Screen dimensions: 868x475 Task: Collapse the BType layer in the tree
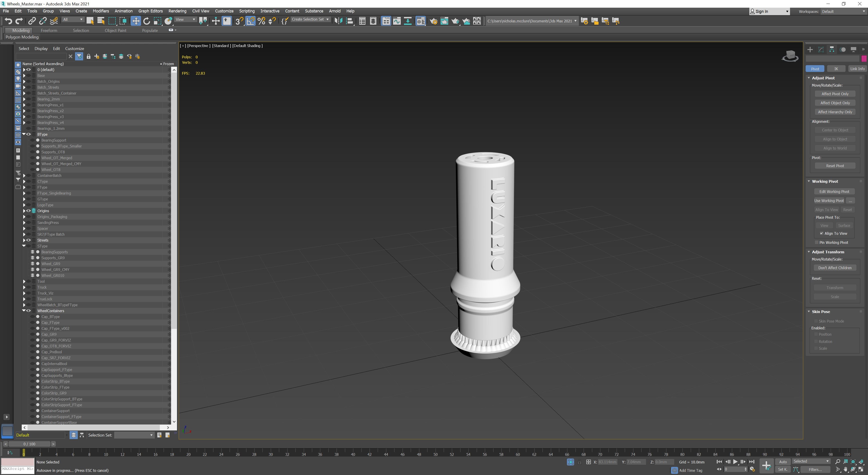coord(24,135)
